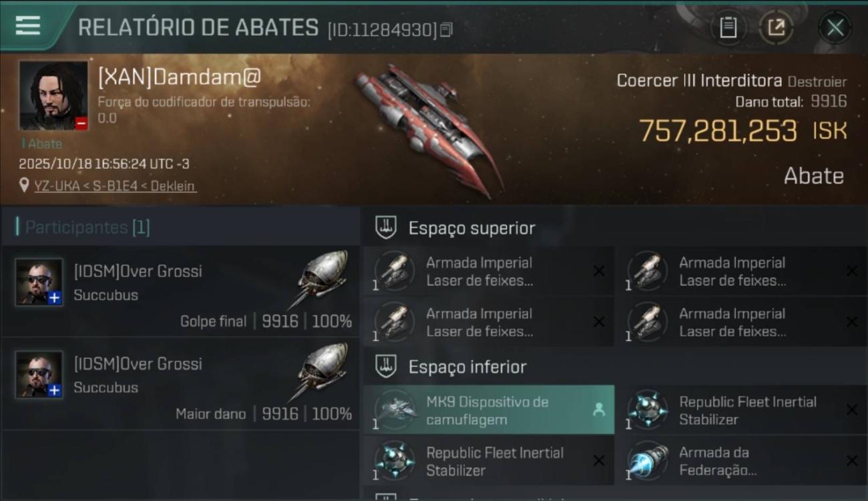The image size is (868, 501).
Task: Copy the kill report ID icon
Action: coord(446,29)
